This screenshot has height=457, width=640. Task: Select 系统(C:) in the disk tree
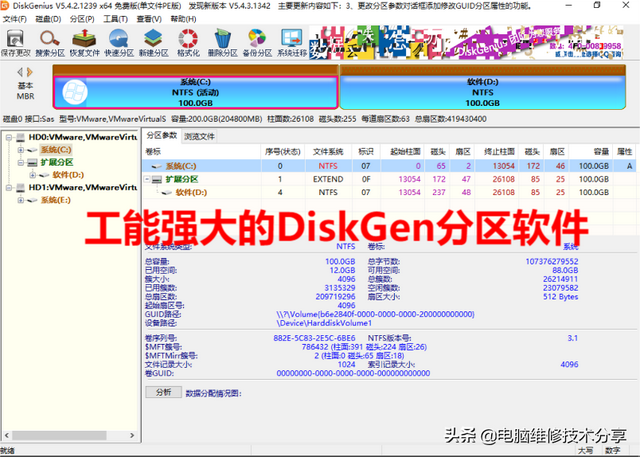(56, 150)
